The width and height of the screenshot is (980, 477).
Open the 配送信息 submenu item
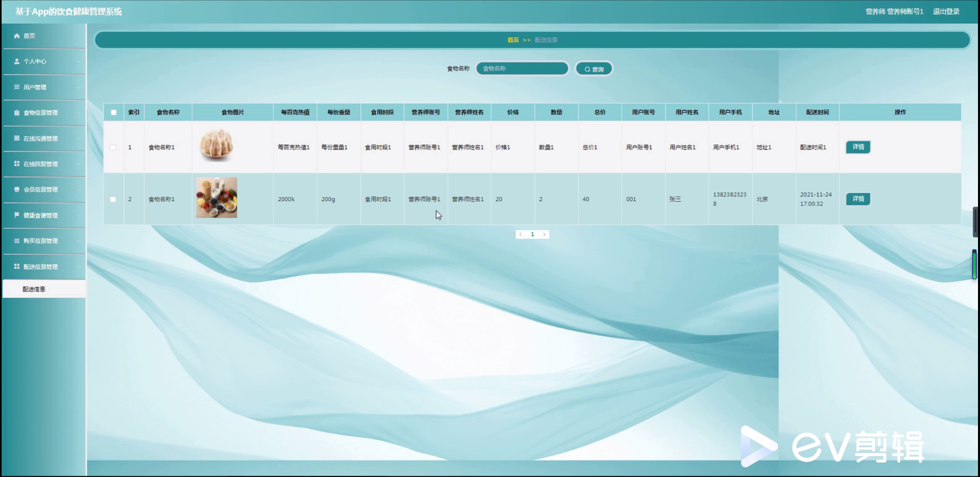pos(34,289)
